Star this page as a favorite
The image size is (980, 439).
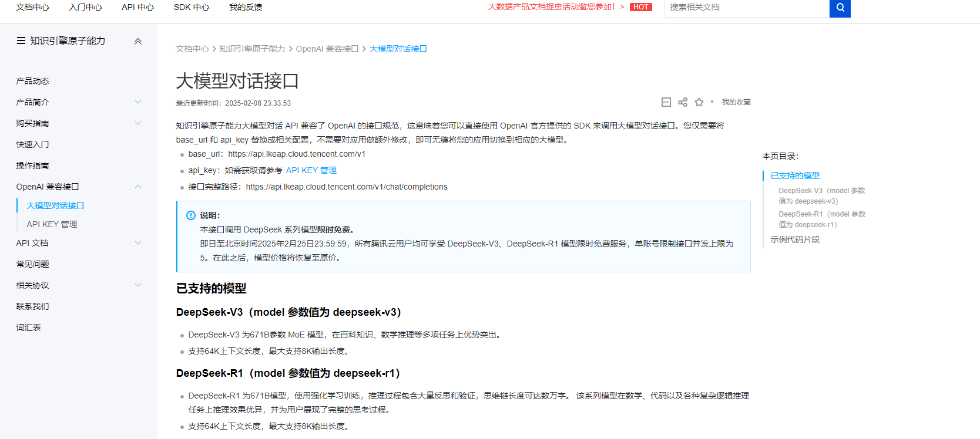pyautogui.click(x=699, y=102)
